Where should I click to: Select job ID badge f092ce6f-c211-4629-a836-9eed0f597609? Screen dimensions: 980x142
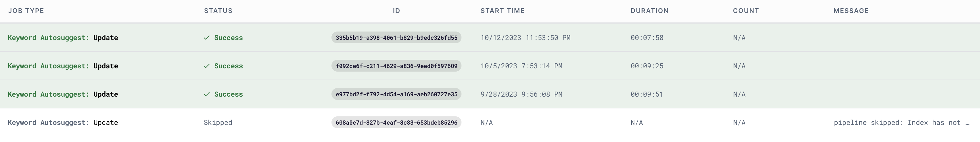(x=396, y=66)
